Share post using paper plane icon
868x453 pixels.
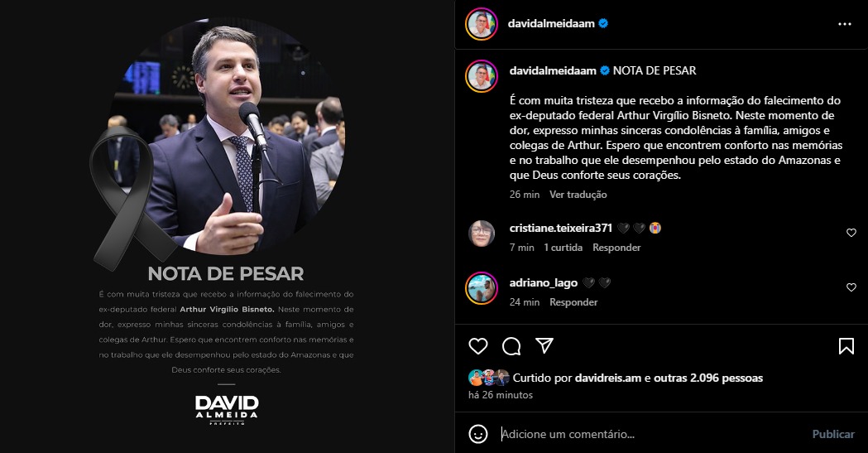[x=544, y=345]
